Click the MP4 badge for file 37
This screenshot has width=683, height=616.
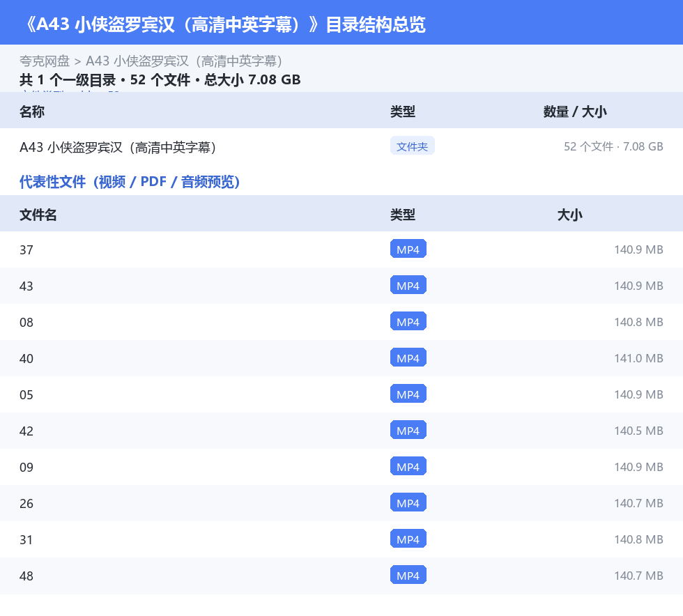click(408, 249)
